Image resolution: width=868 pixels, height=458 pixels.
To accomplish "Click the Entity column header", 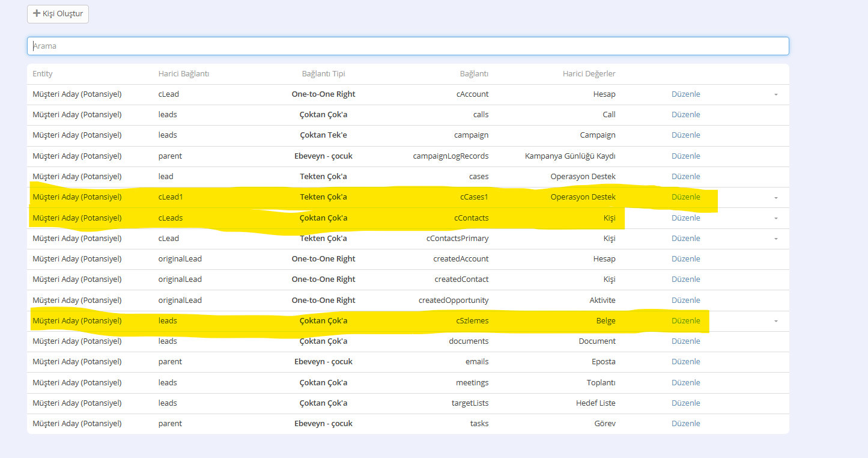I will pos(43,74).
